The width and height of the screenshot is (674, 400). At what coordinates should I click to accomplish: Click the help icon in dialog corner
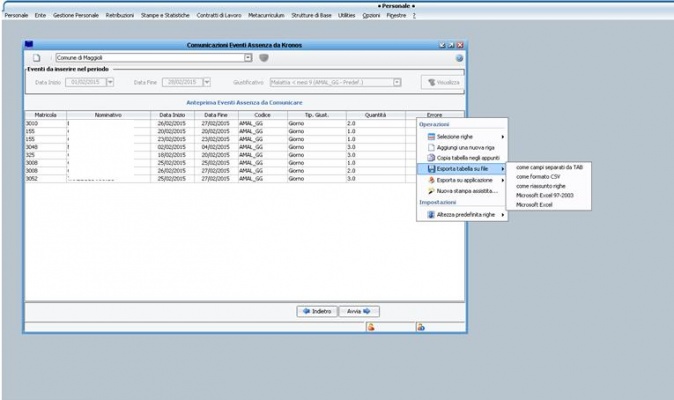click(x=460, y=58)
